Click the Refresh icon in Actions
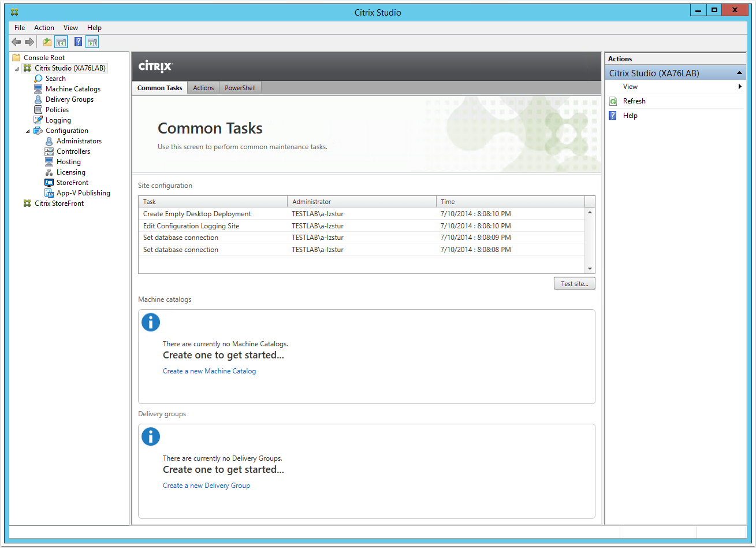Image resolution: width=756 pixels, height=548 pixels. point(613,101)
